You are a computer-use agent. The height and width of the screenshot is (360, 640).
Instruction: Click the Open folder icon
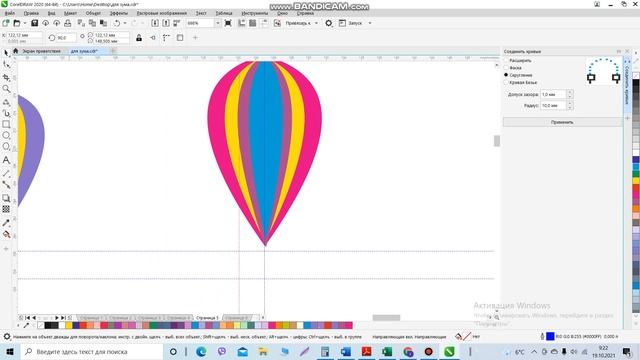(16, 23)
